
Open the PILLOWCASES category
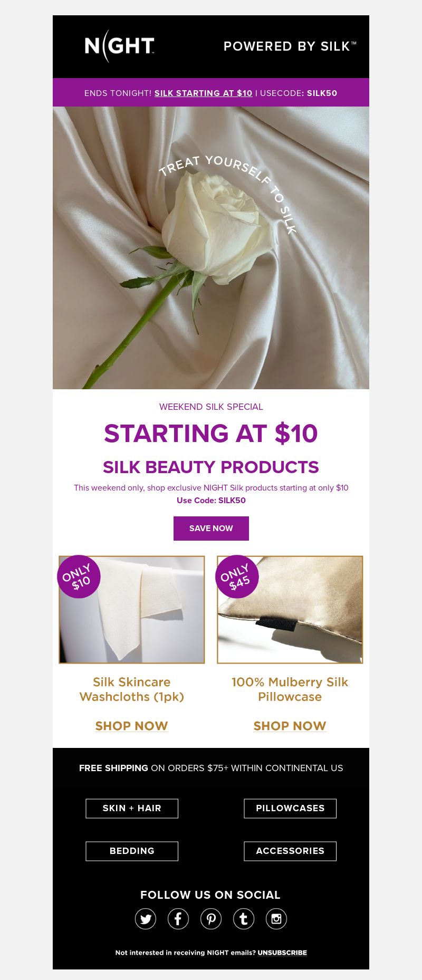click(290, 809)
